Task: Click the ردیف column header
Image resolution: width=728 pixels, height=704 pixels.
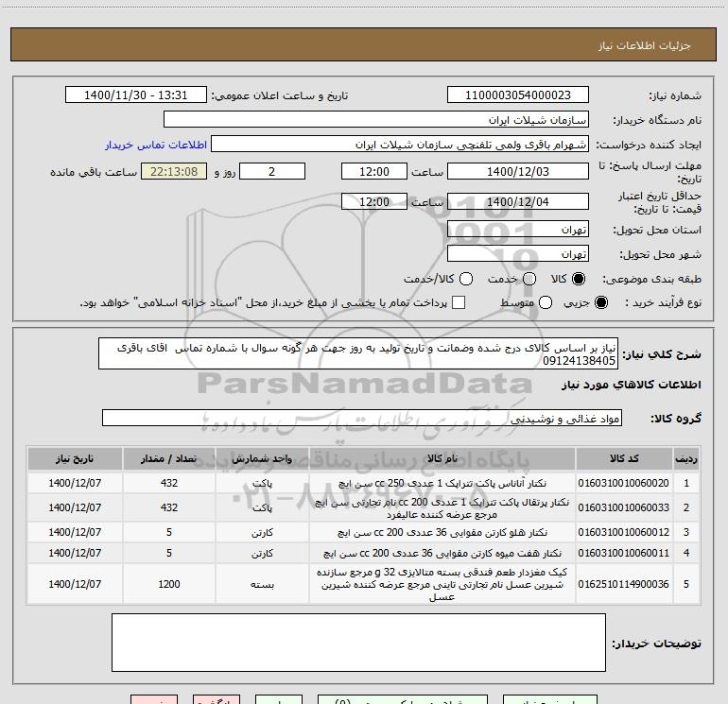Action: point(686,459)
